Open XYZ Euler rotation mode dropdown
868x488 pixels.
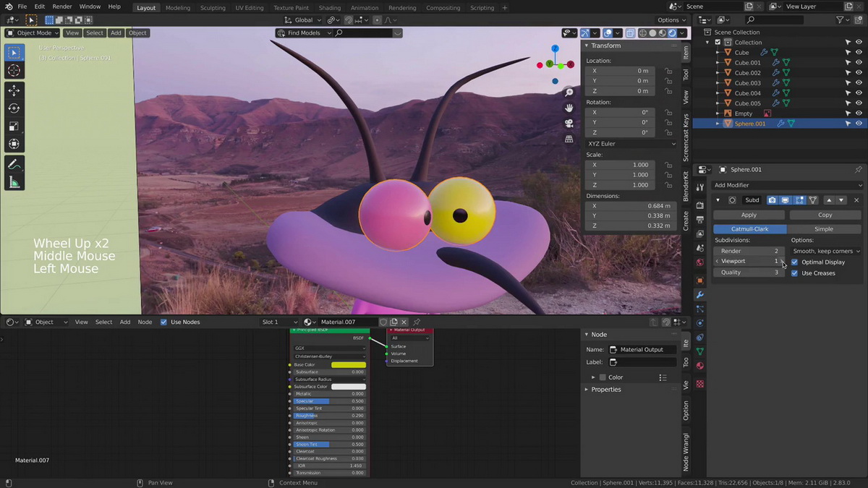tap(631, 144)
